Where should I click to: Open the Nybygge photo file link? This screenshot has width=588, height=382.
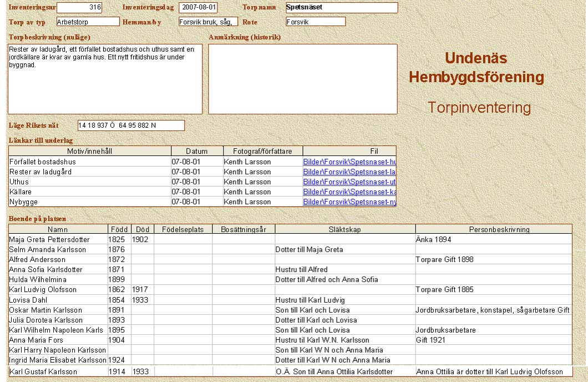point(349,202)
